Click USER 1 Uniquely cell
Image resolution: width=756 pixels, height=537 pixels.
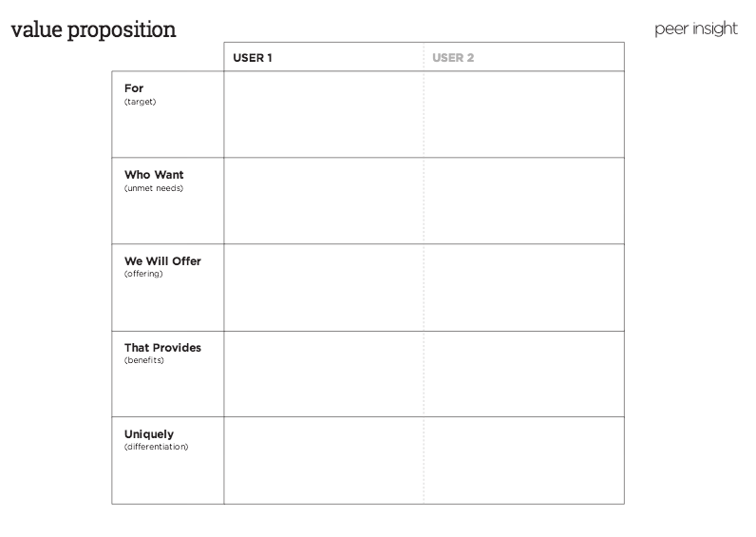tap(324, 460)
